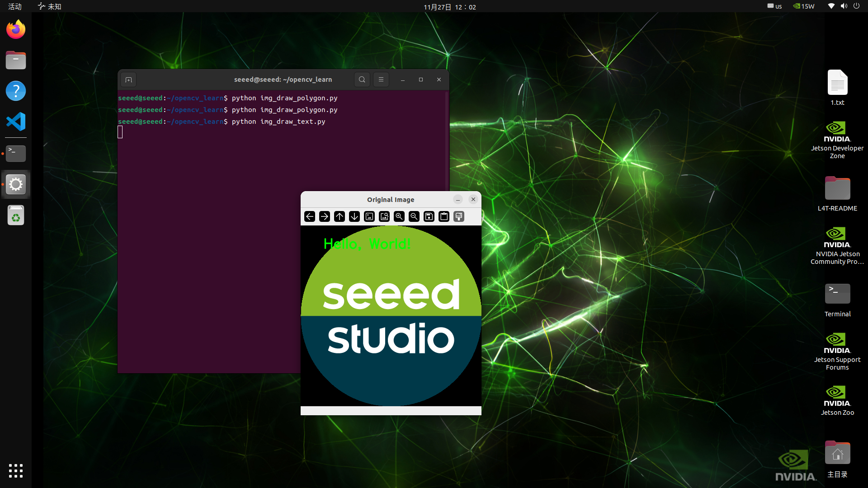Viewport: 868px width, 488px height.
Task: Minimize the Terminal window
Action: pos(402,80)
